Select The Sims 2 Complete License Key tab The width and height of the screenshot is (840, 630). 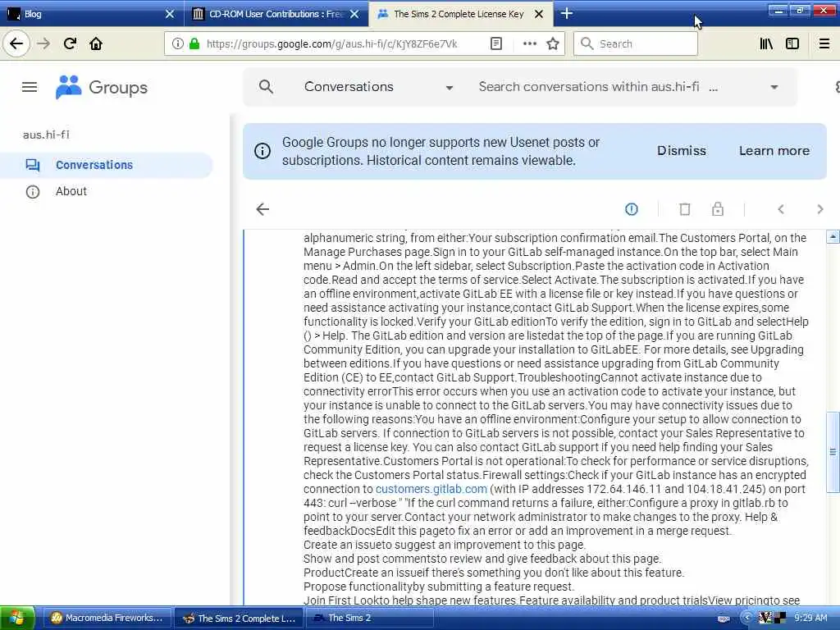click(x=461, y=14)
